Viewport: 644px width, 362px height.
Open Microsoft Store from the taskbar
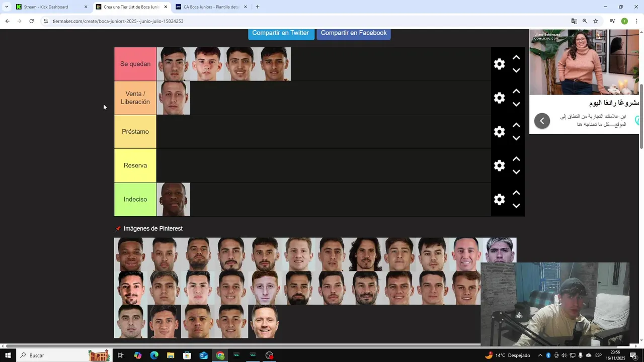[x=187, y=355]
